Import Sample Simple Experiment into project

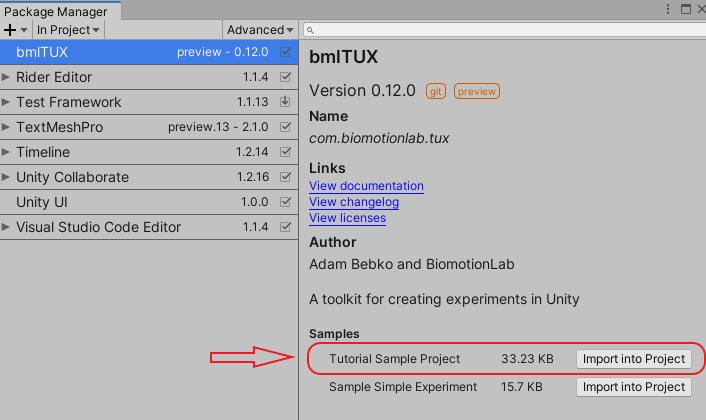(x=634, y=387)
